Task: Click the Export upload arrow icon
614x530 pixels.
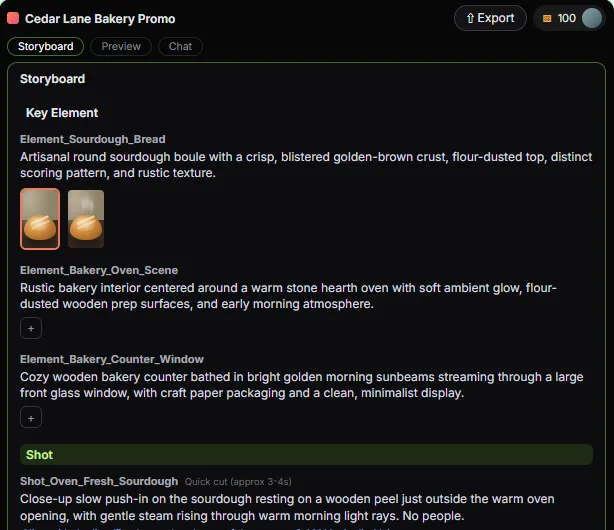Action: (470, 18)
